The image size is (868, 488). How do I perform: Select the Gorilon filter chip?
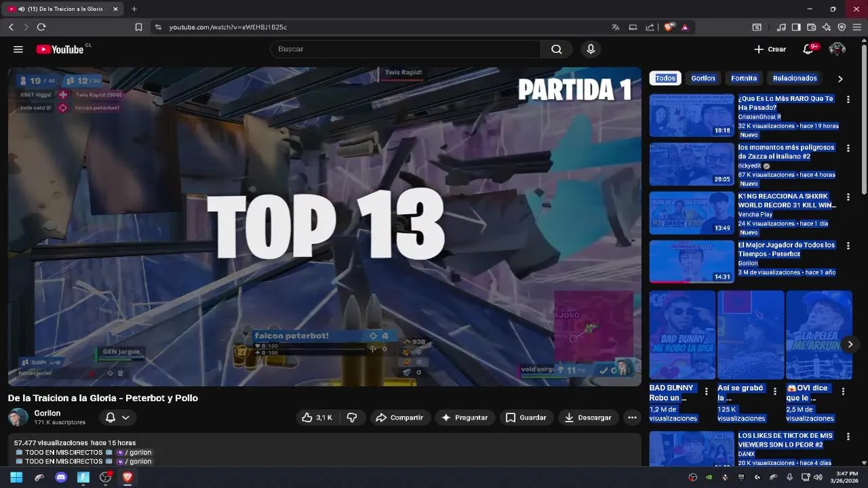click(703, 78)
